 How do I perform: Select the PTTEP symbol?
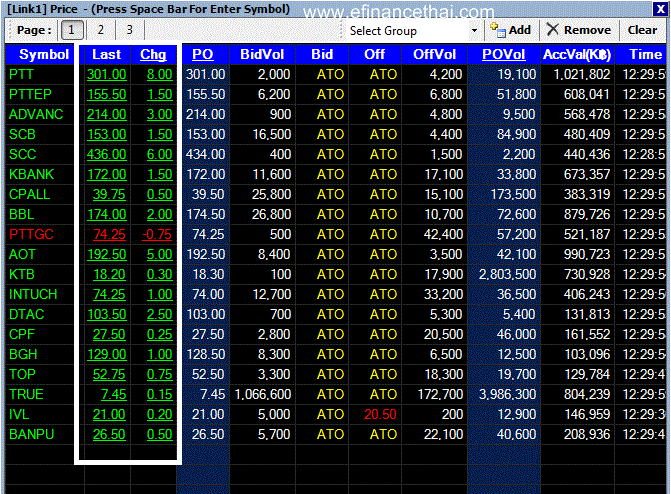30,95
